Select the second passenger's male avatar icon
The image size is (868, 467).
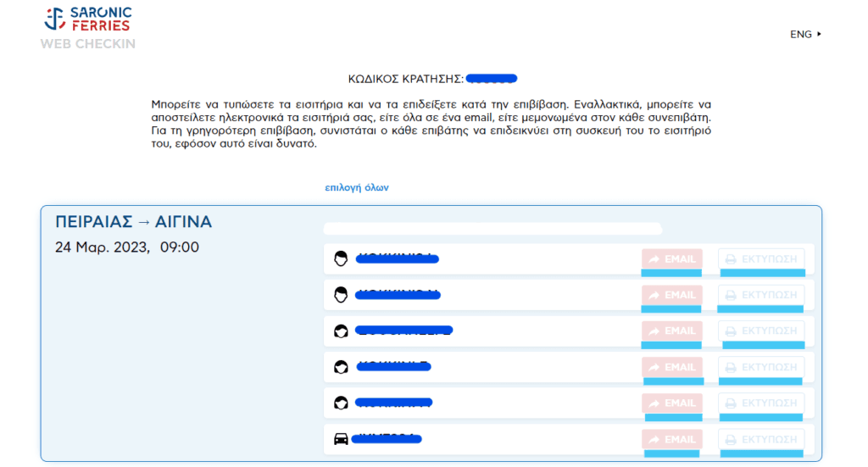tap(341, 295)
